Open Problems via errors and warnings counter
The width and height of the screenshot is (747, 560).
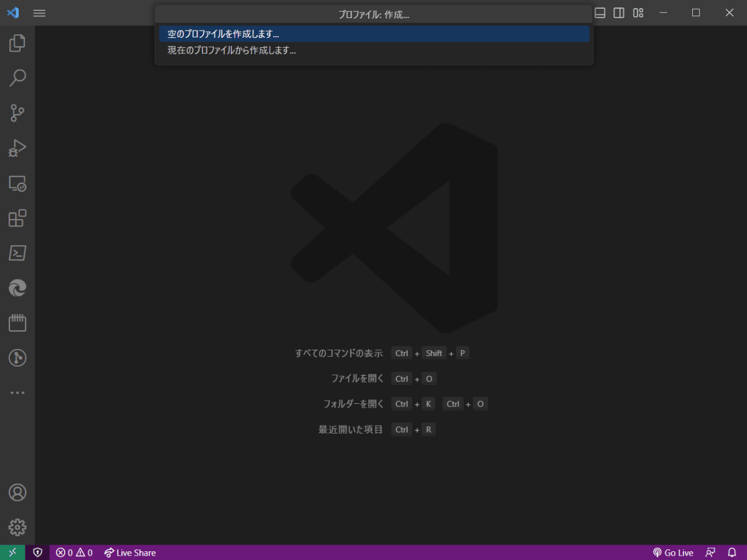(74, 553)
